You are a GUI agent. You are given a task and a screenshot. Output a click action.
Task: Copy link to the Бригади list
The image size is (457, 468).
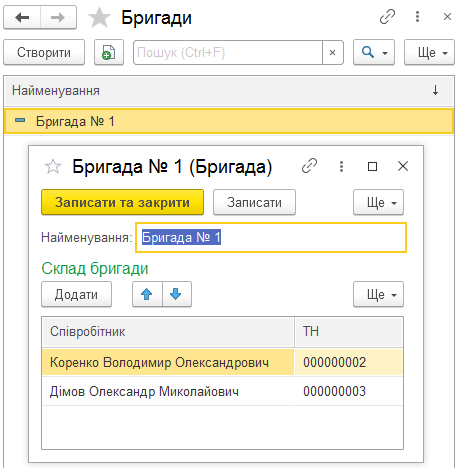387,17
